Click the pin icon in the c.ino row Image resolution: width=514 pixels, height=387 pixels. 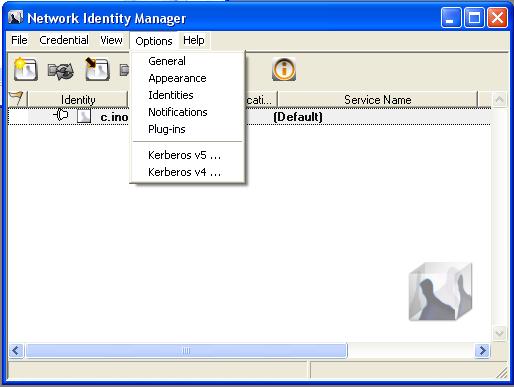pos(60,115)
